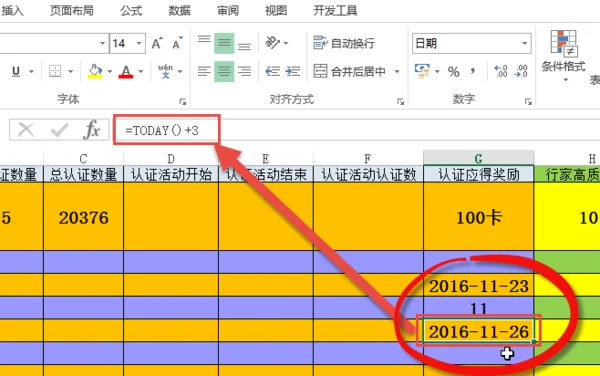Align text to the left

click(204, 71)
